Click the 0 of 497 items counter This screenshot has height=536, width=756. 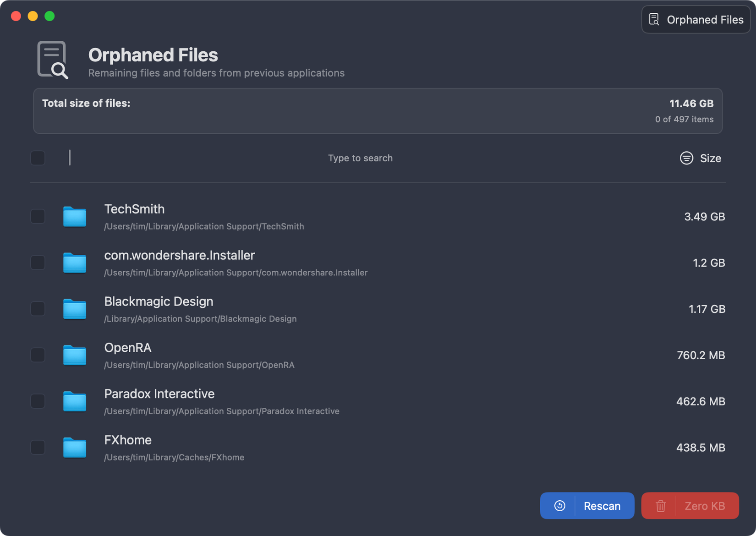(684, 119)
